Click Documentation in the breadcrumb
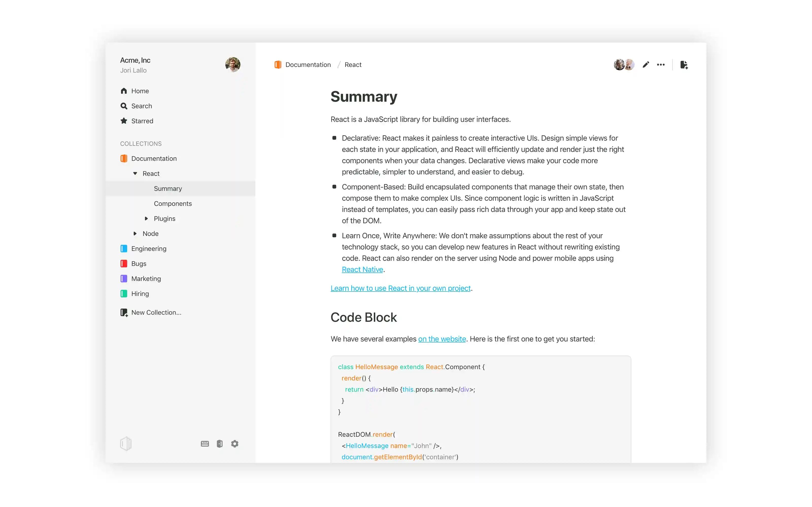 click(308, 65)
